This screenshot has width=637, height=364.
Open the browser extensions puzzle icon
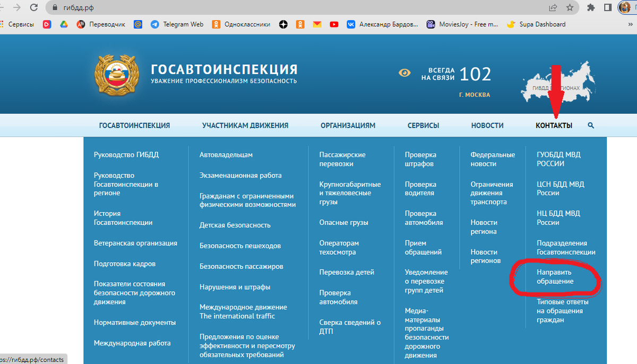(x=591, y=8)
